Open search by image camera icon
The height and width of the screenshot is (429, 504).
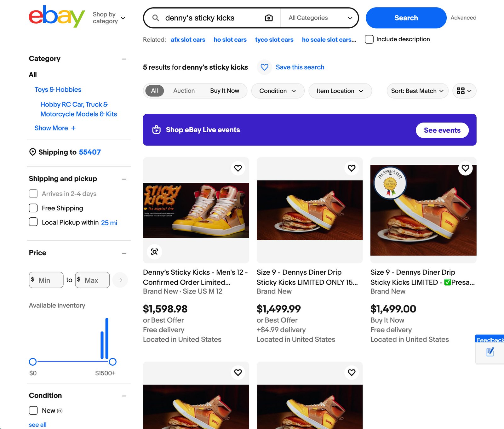pyautogui.click(x=268, y=18)
